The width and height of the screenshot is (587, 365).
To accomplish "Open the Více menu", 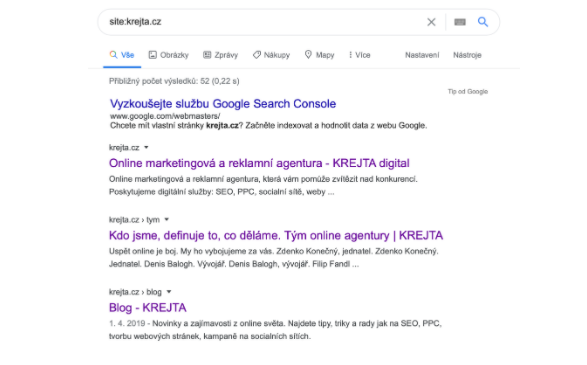I will coord(360,55).
